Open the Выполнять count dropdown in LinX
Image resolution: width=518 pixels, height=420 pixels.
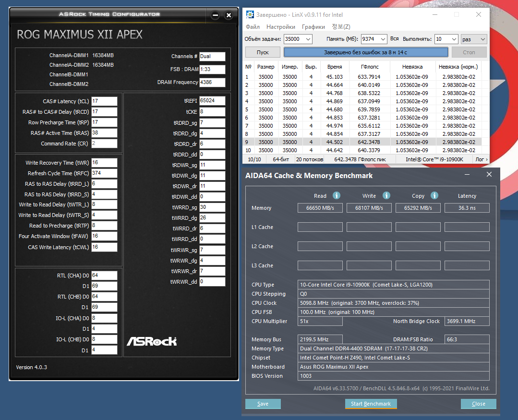pyautogui.click(x=454, y=39)
